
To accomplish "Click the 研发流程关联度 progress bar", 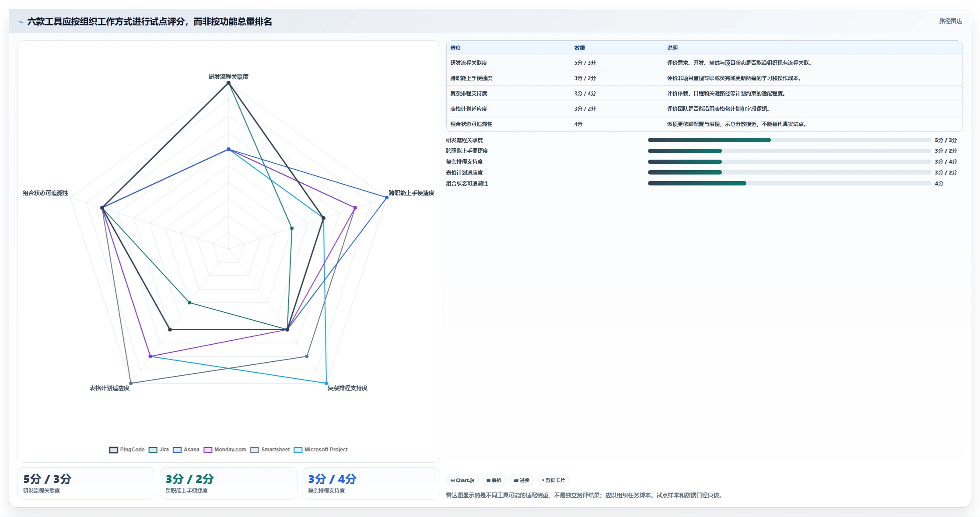I will click(789, 140).
